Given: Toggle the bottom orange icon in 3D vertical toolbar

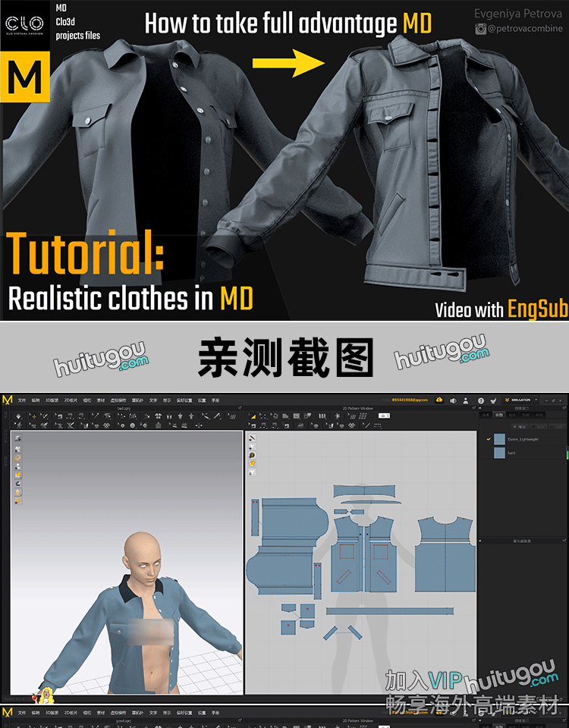Looking at the screenshot, I should [17, 501].
